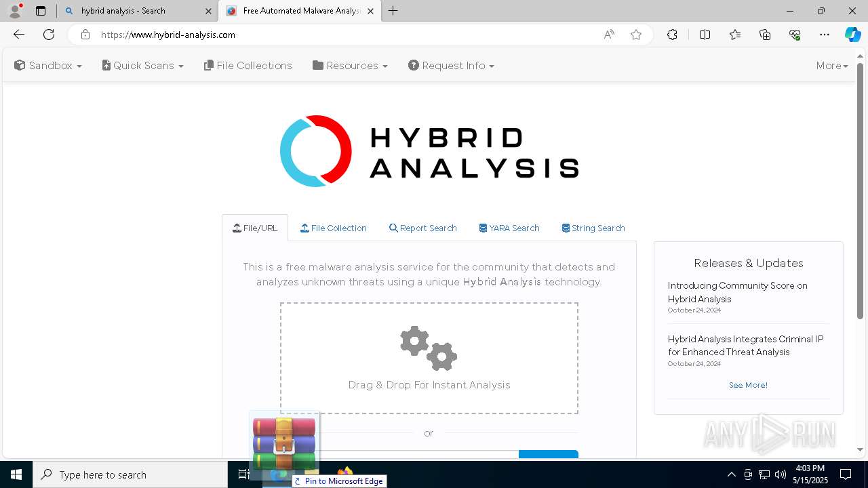868x488 pixels.
Task: Activate the Read aloud icon in the address bar
Action: coord(609,35)
